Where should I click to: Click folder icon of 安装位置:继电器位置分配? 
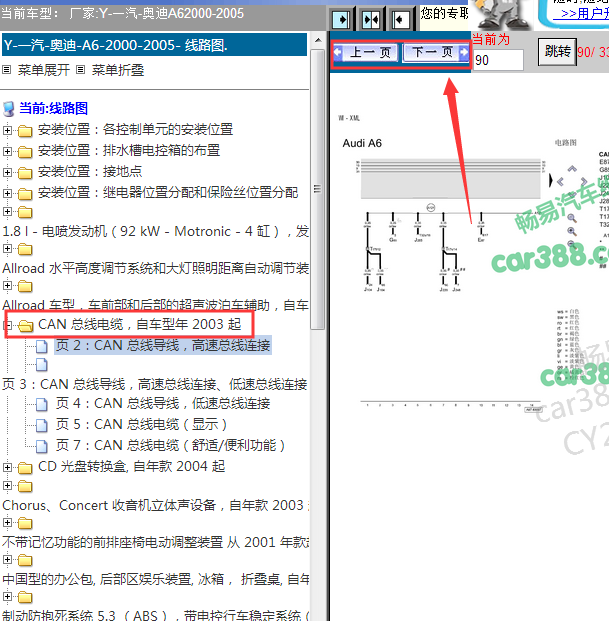pos(25,193)
